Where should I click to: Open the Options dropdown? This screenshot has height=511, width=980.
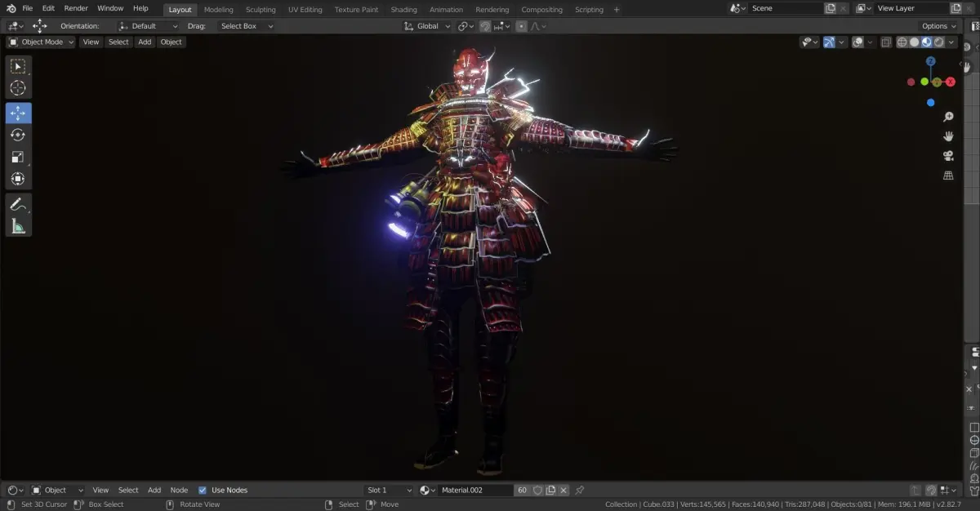939,26
